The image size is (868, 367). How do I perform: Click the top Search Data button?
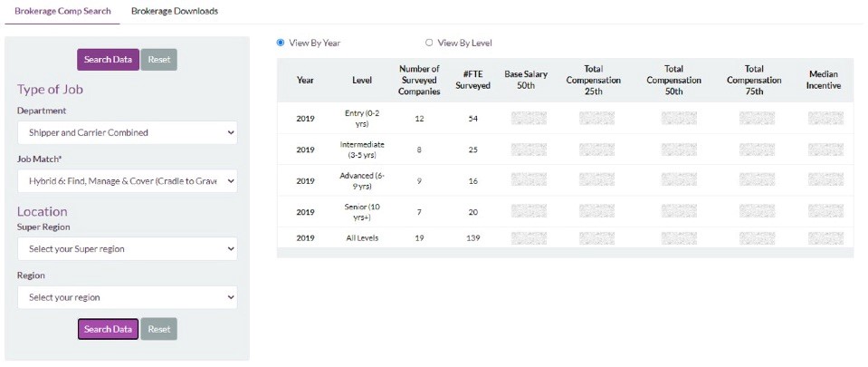pos(109,60)
